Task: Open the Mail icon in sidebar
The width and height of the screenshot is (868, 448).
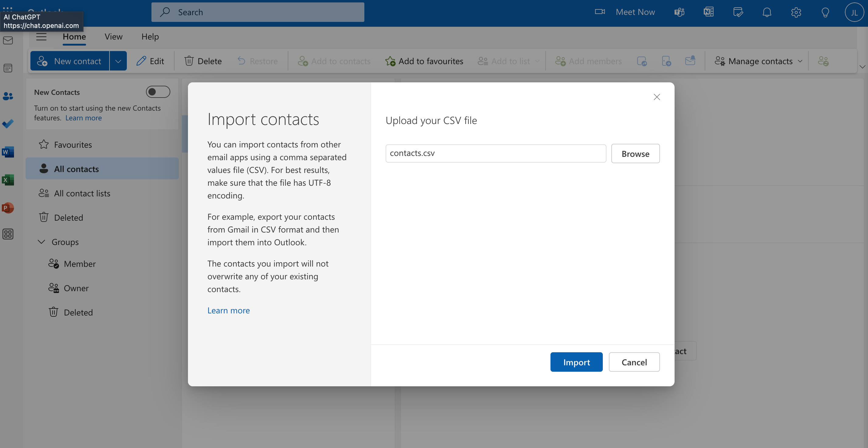Action: tap(8, 40)
